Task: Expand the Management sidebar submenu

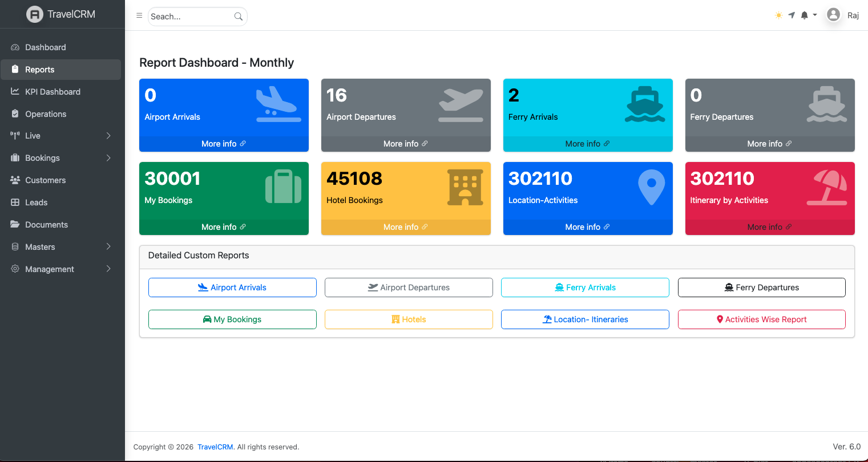Action: pyautogui.click(x=61, y=269)
